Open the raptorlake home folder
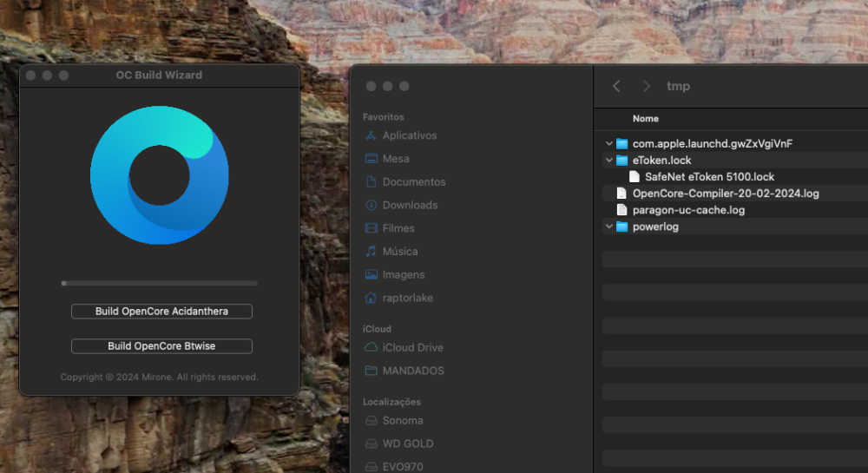Screen dimensions: 868x473 398,299
